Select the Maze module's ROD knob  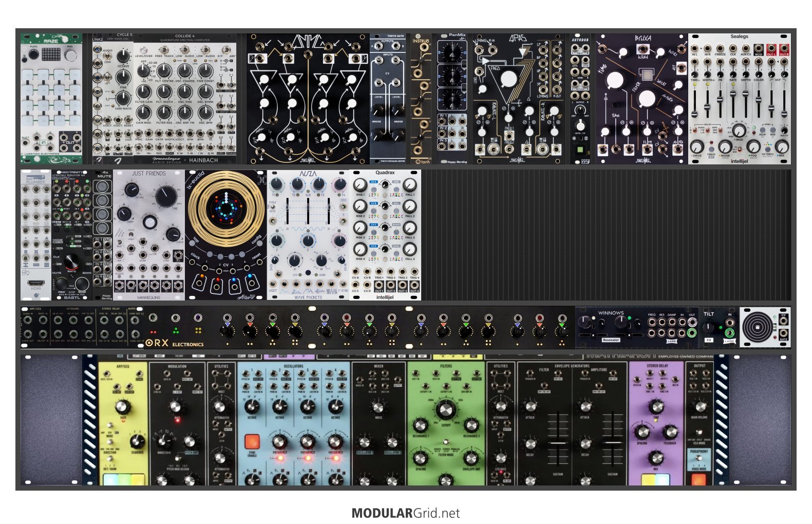coord(69,55)
